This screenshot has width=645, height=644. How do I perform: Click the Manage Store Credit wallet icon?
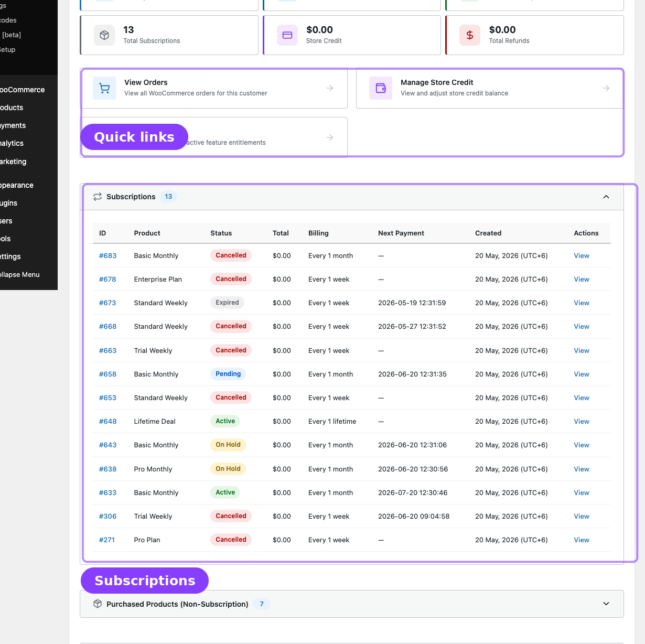381,88
